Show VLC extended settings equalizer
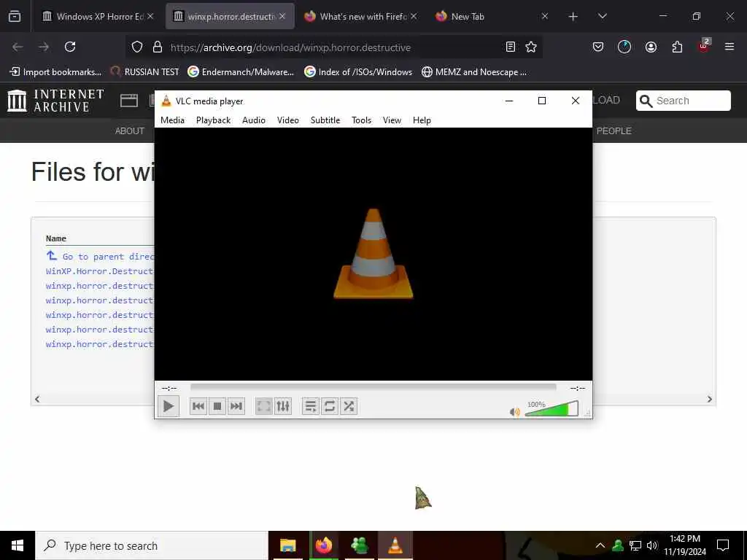This screenshot has height=560, width=747. pyautogui.click(x=283, y=406)
